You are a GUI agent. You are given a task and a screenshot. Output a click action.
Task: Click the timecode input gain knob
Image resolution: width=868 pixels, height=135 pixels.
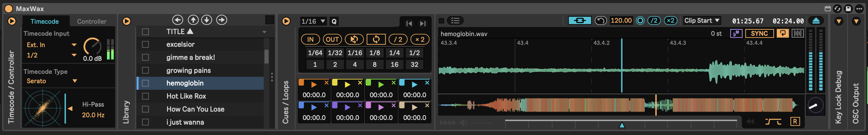tap(92, 46)
